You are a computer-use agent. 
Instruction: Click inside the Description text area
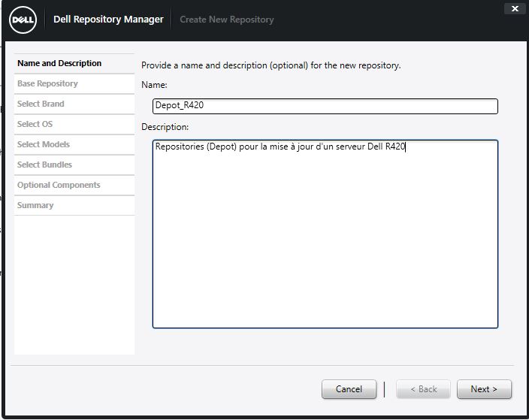coord(325,234)
